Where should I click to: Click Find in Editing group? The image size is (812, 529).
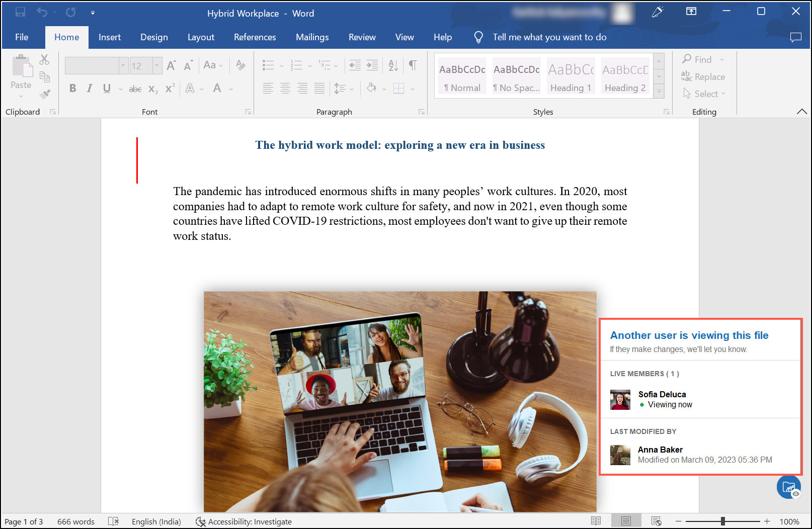point(697,59)
